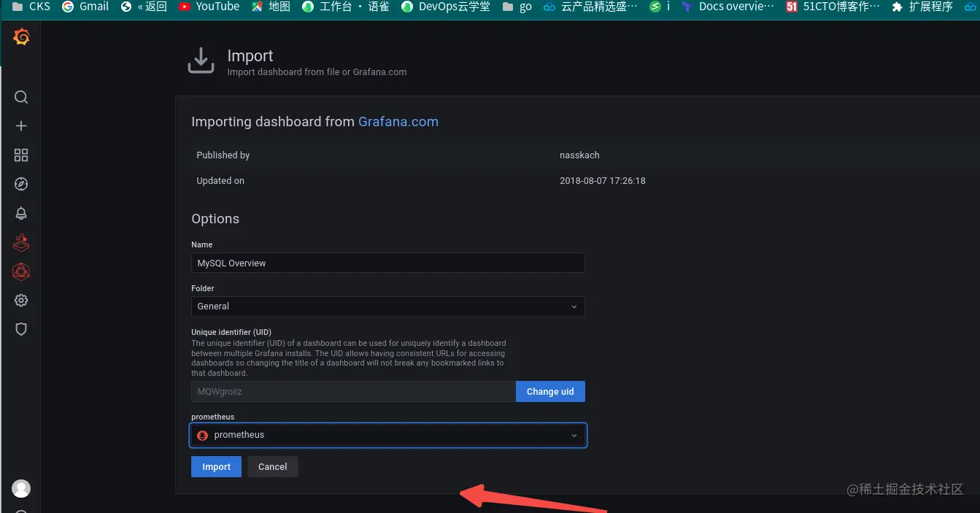Click the Published by label
This screenshot has width=980, height=513.
pyautogui.click(x=223, y=155)
